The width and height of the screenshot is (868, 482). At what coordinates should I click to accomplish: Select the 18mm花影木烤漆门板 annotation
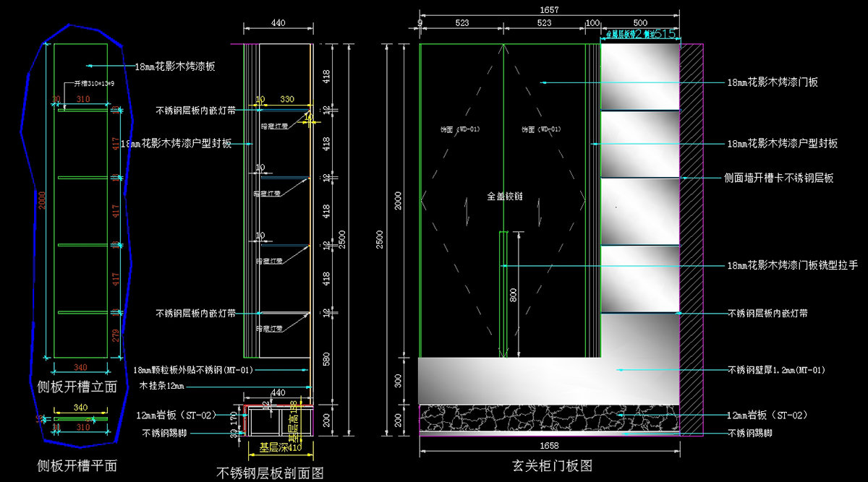pos(772,83)
